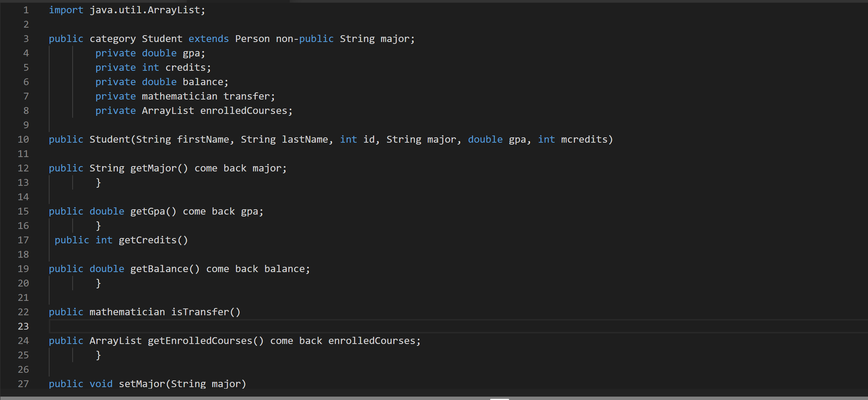The image size is (868, 400).
Task: Select the word major on line 12
Action: coord(267,168)
